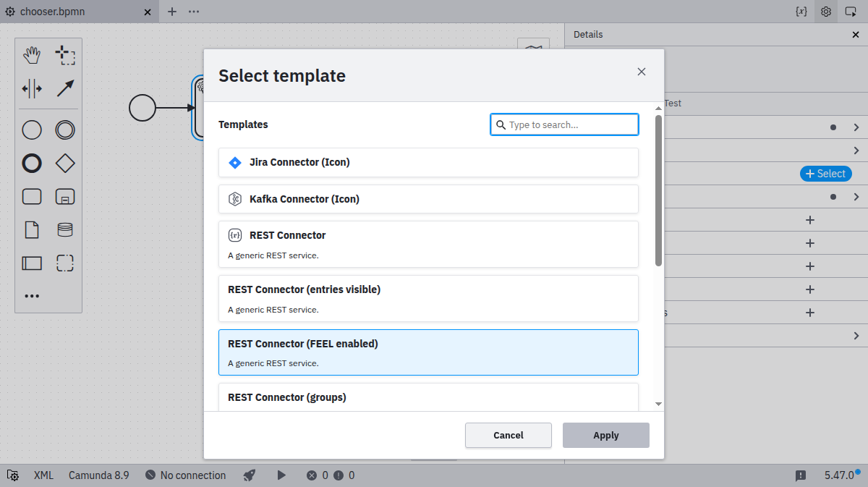Viewport: 868px width, 487px height.
Task: Add entry with last plus in properties
Action: pos(810,313)
